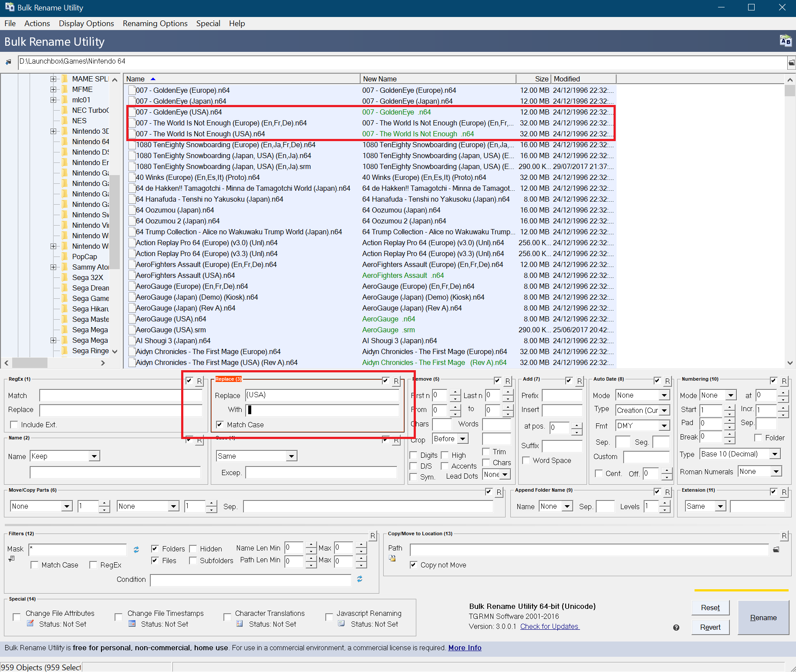Click the refresh icon next to the Condition field
This screenshot has width=796, height=672.
click(360, 579)
